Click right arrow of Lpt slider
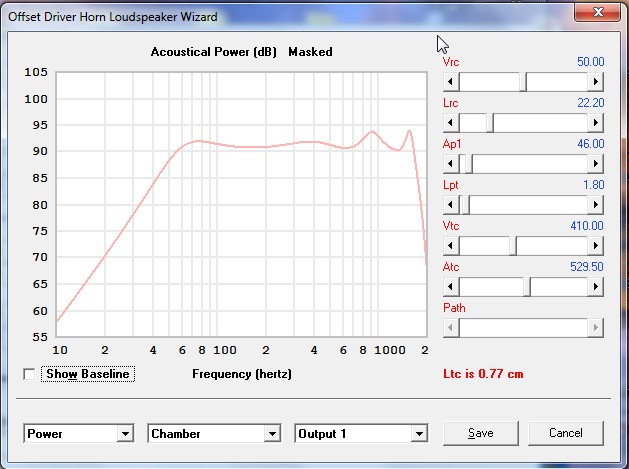 pyautogui.click(x=595, y=205)
